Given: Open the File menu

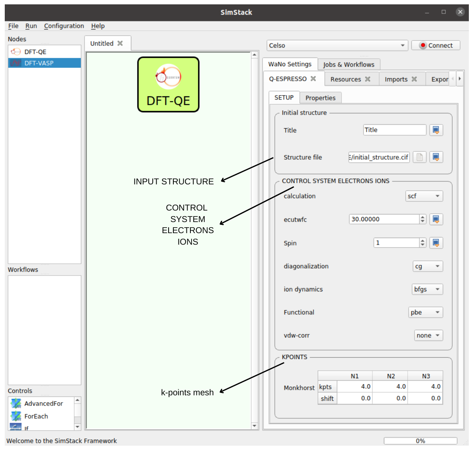Looking at the screenshot, I should pos(13,26).
